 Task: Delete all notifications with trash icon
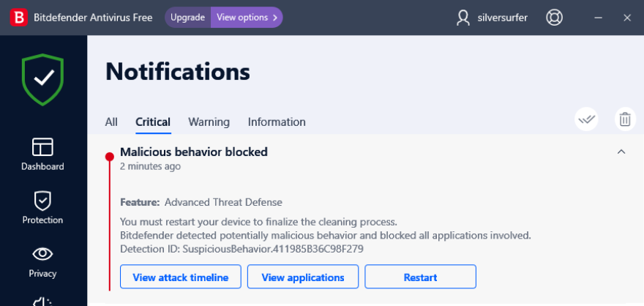click(624, 119)
